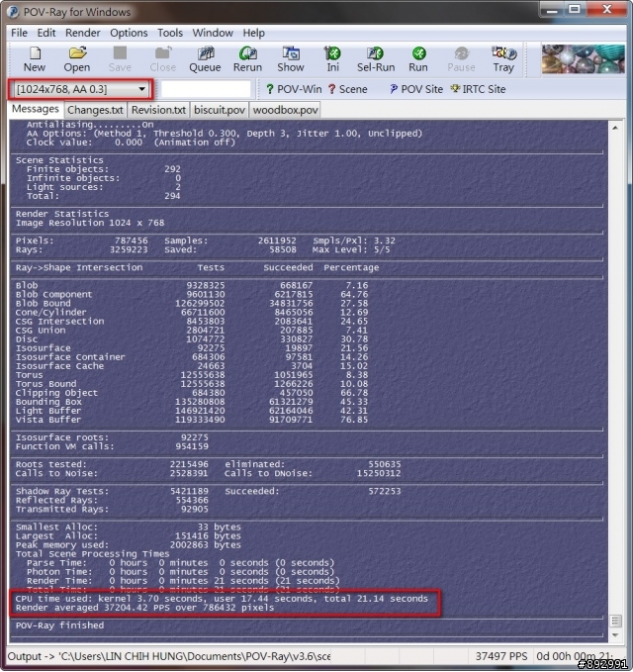Open the Window menu
Screen dimensions: 633x672
tap(213, 33)
